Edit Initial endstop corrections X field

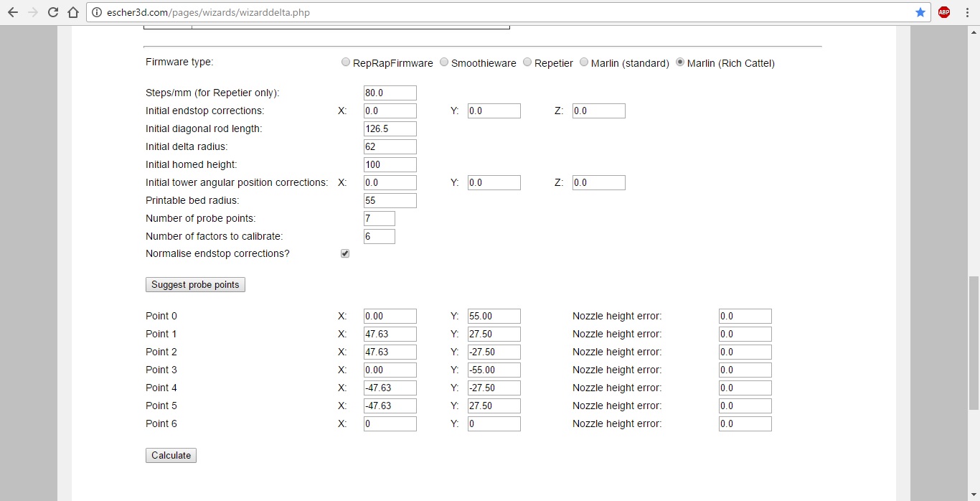(390, 111)
